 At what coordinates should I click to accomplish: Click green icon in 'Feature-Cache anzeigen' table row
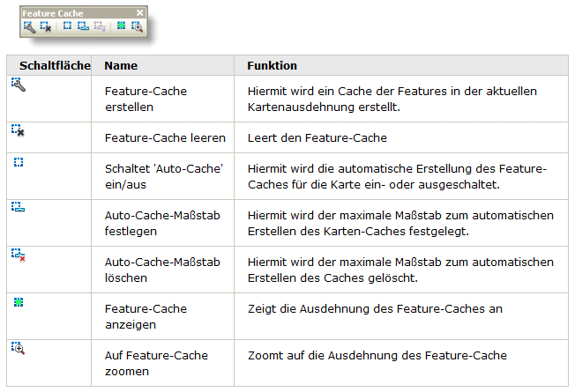(x=18, y=301)
